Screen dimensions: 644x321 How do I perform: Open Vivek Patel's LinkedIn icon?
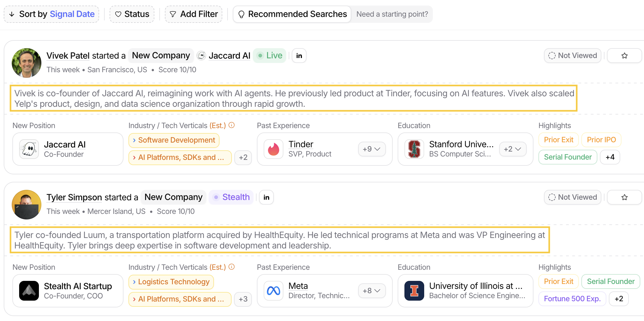299,56
